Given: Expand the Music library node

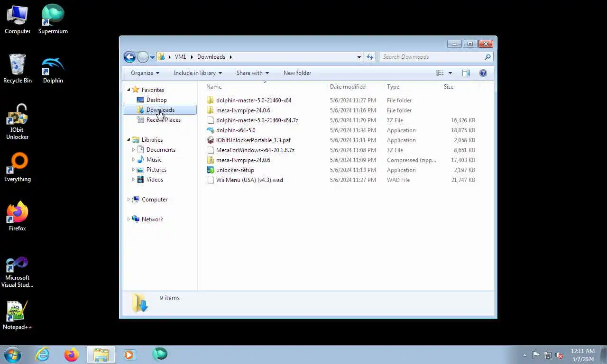Looking at the screenshot, I should (133, 160).
